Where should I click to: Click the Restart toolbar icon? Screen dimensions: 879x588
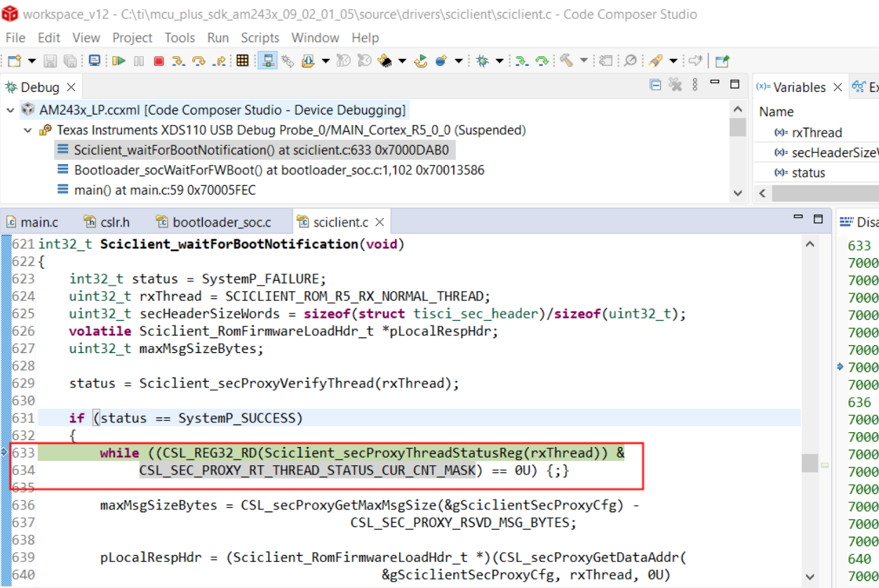point(421,61)
